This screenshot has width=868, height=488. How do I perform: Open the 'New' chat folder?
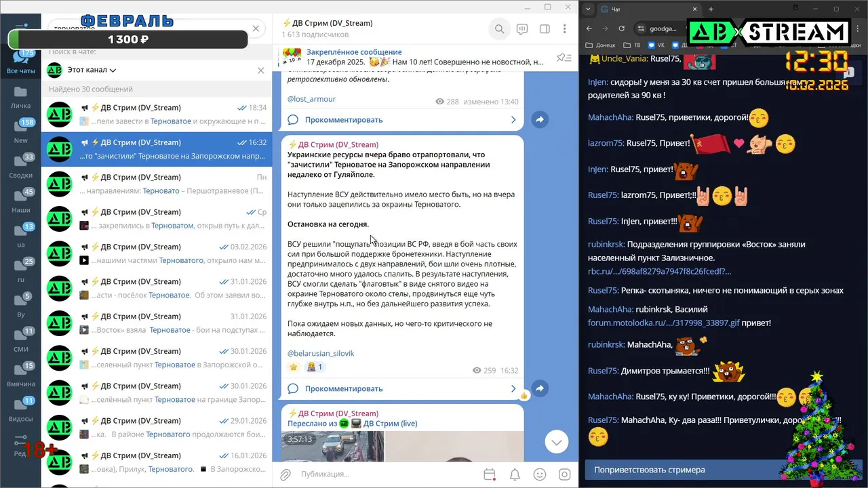coord(21,131)
